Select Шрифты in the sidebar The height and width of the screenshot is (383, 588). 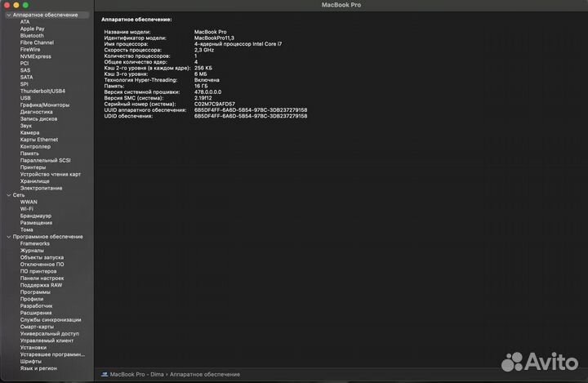(x=31, y=362)
